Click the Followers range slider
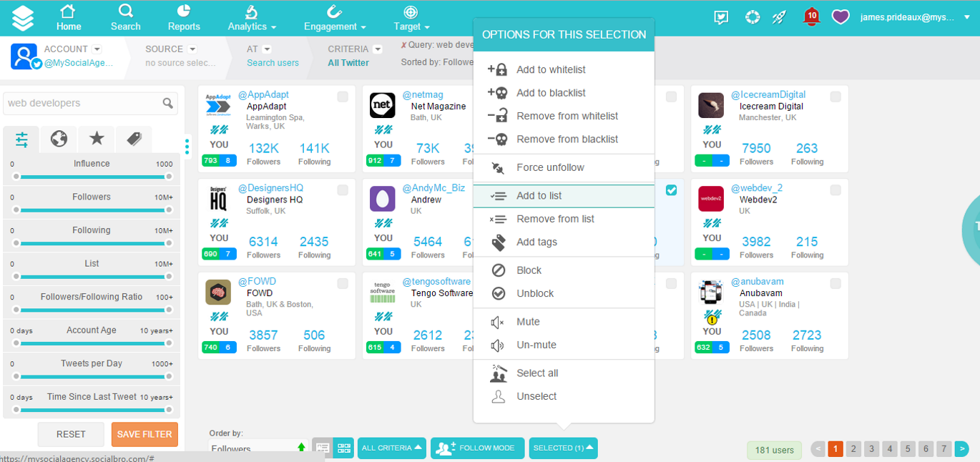Viewport: 980px width, 462px height. click(92, 210)
